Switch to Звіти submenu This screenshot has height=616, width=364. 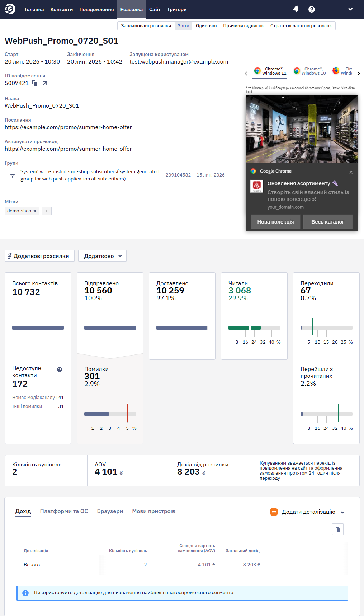[184, 26]
